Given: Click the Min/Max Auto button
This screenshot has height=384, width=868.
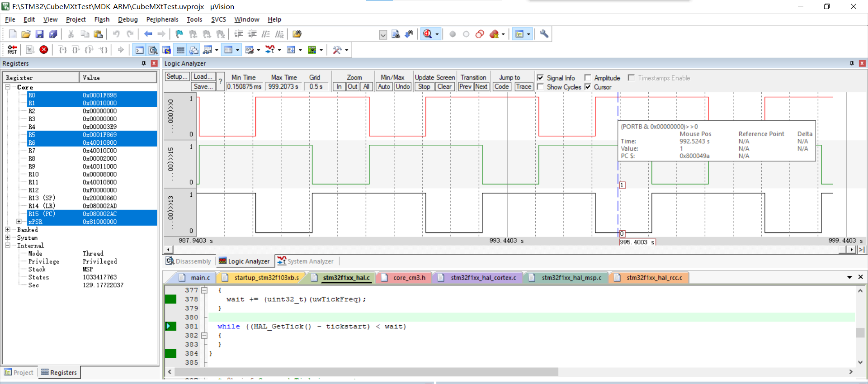Looking at the screenshot, I should [384, 87].
